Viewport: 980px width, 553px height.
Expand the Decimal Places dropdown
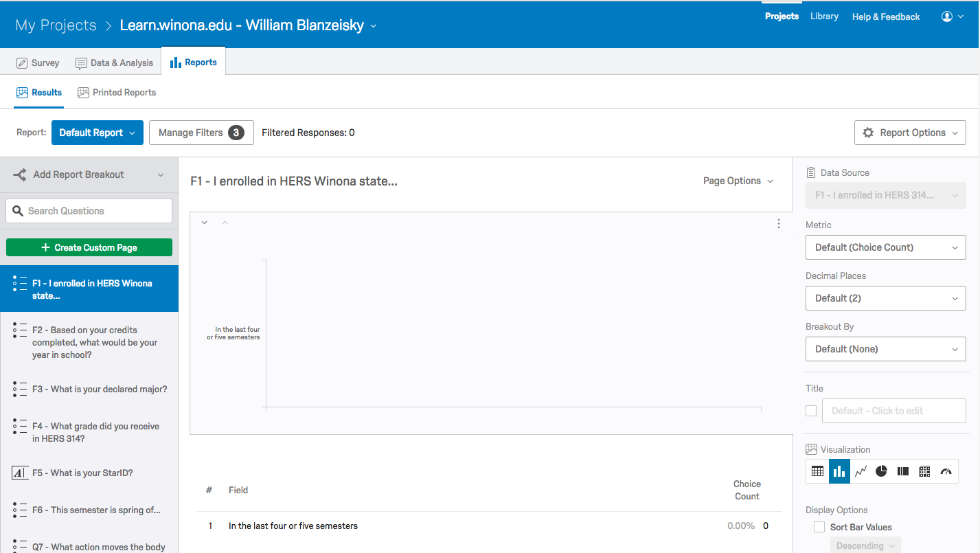click(x=885, y=298)
